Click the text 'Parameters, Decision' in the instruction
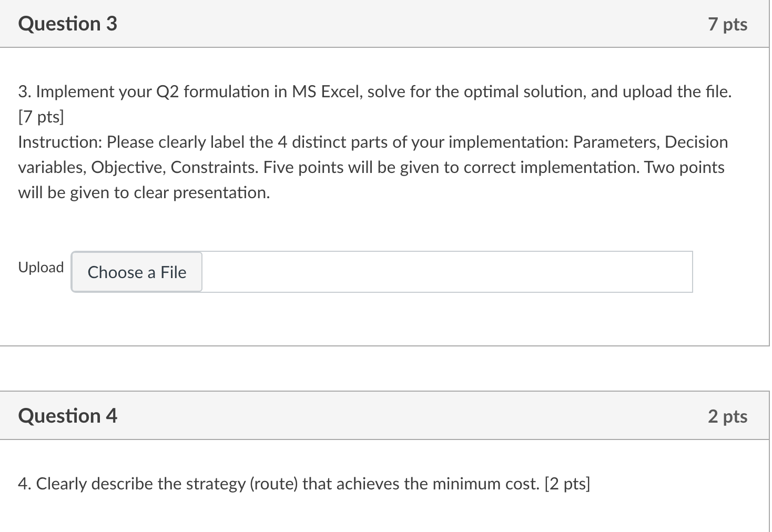 651,142
